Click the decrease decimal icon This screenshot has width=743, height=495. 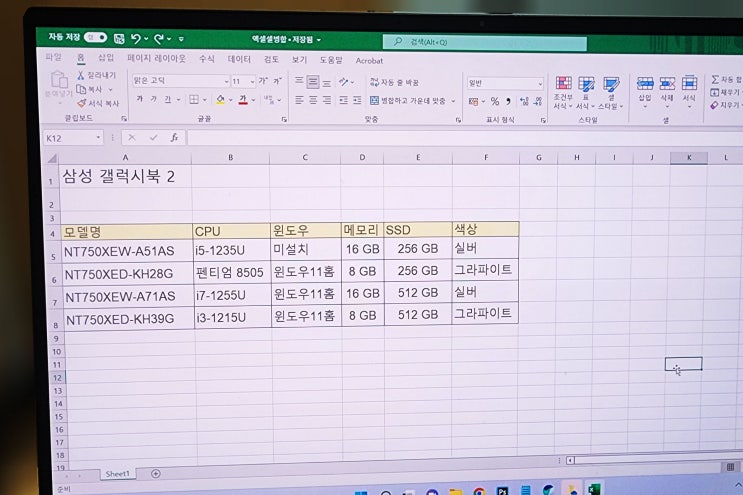click(x=538, y=101)
